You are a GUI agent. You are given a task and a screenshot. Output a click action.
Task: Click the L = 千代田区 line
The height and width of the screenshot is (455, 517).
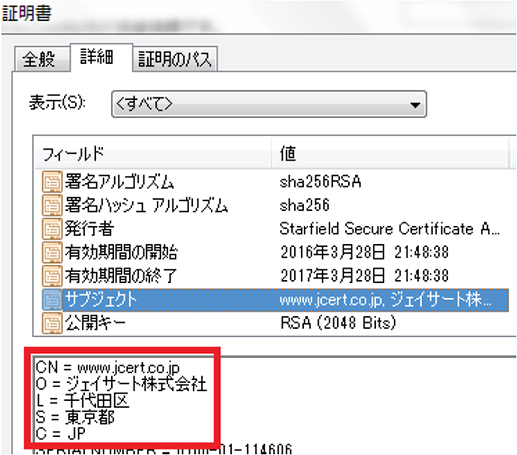(82, 401)
